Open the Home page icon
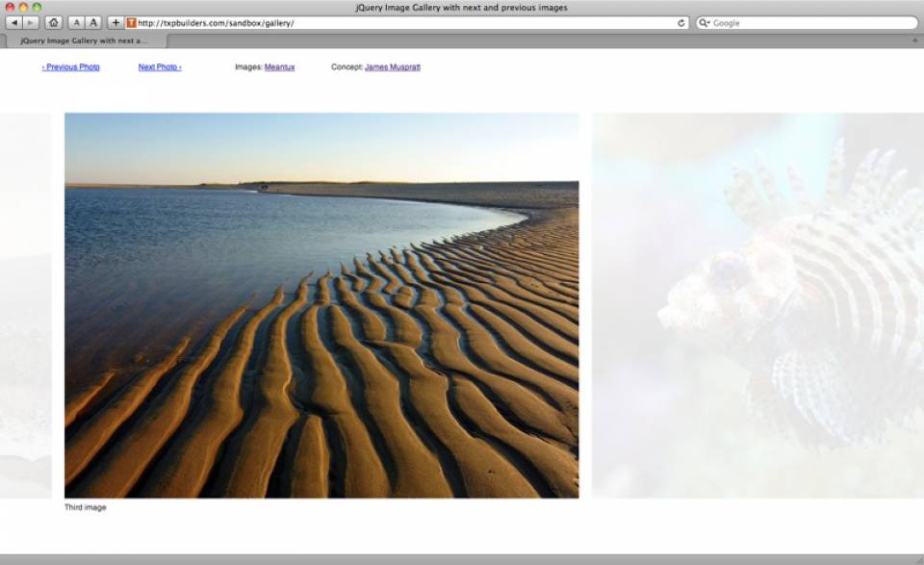This screenshot has width=924, height=565. (x=53, y=21)
